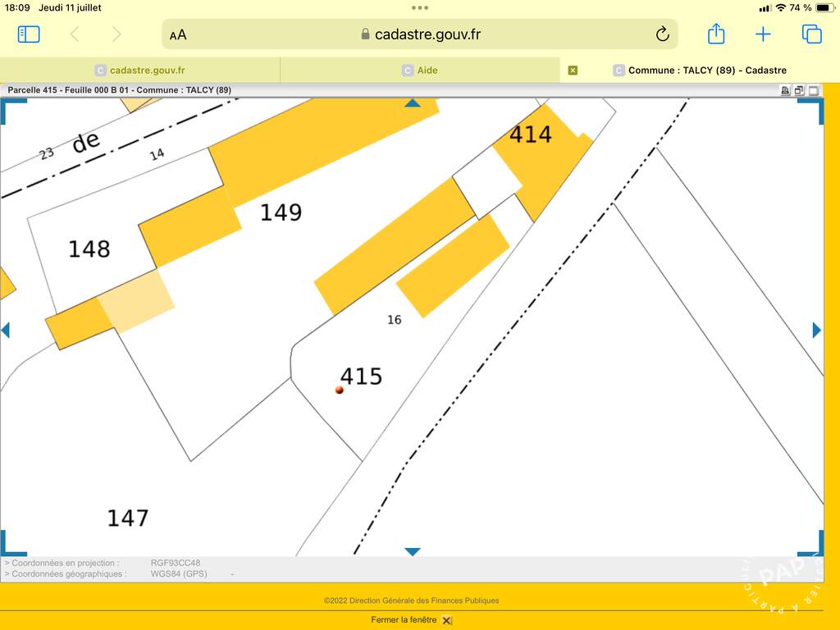Viewport: 840px width, 630px height.
Task: Pan the map west with the left arrow
Action: click(6, 330)
